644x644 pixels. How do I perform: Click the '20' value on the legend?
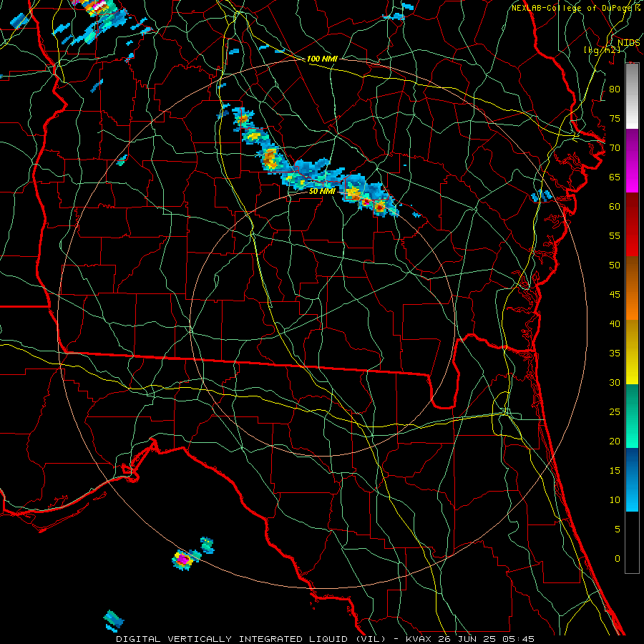tap(615, 441)
